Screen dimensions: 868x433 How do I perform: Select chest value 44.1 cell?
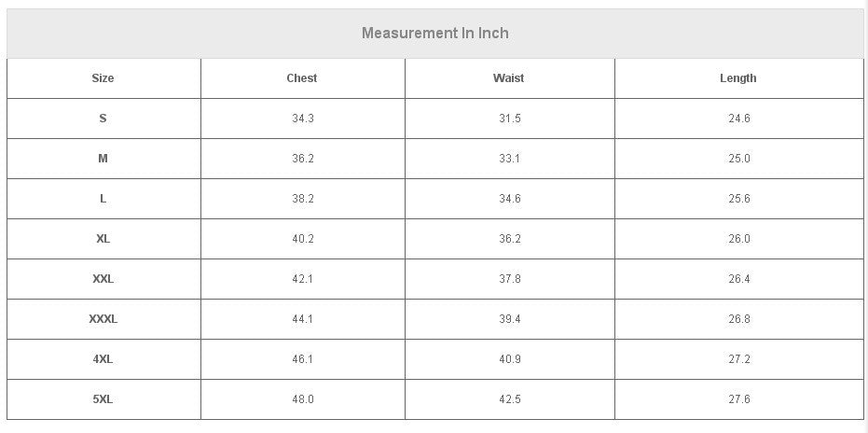pos(303,319)
